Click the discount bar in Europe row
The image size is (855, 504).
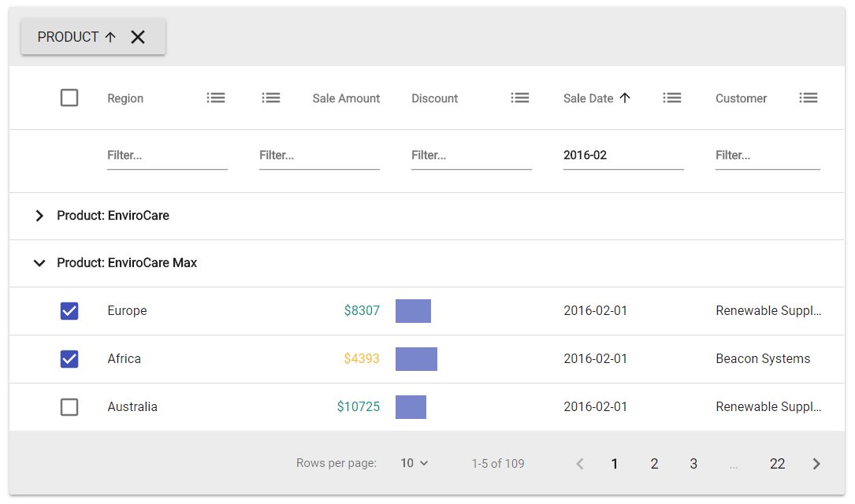414,311
